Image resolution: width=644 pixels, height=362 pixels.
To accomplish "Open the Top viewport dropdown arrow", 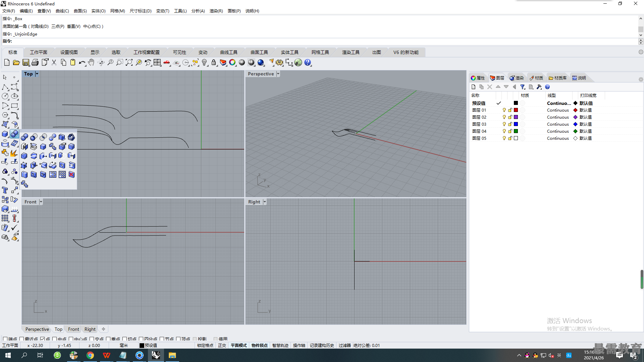I will pyautogui.click(x=37, y=74).
